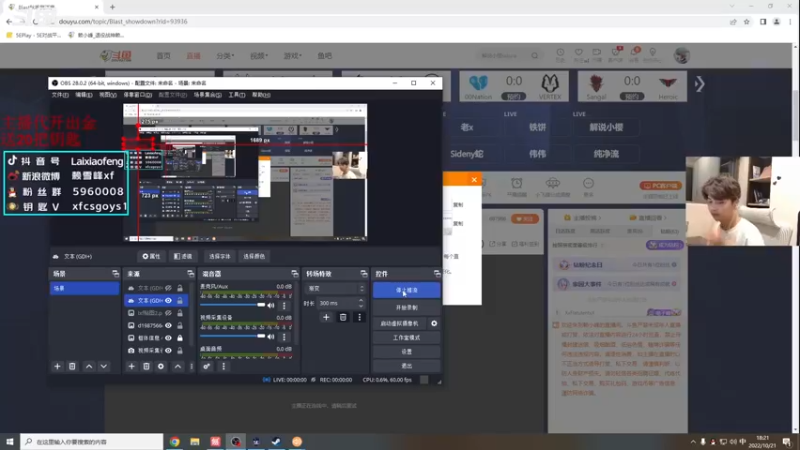Enable Studio Mode from the Controls panel
Screen dimensions: 800x450
[407, 338]
